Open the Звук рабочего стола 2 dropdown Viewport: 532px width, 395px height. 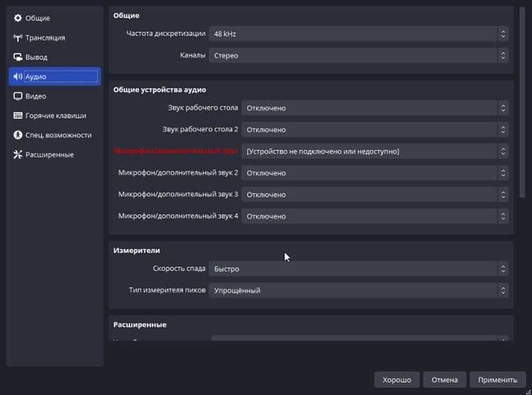pos(375,130)
